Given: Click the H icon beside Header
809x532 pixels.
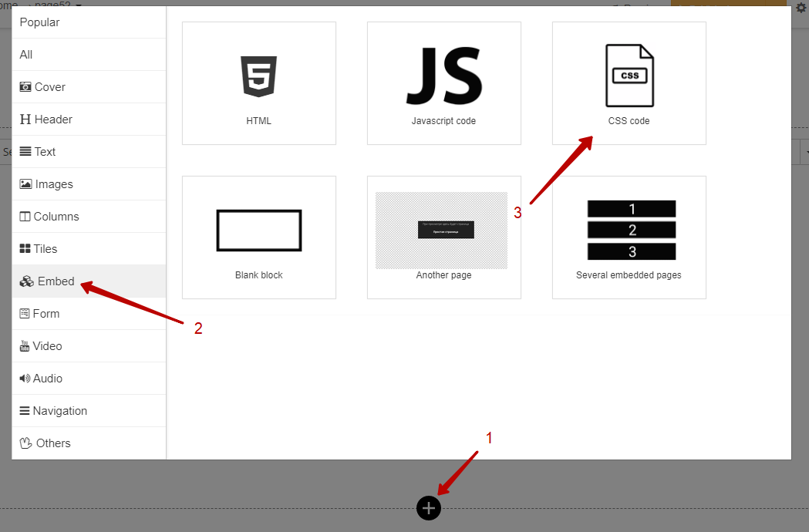Looking at the screenshot, I should click(x=25, y=120).
